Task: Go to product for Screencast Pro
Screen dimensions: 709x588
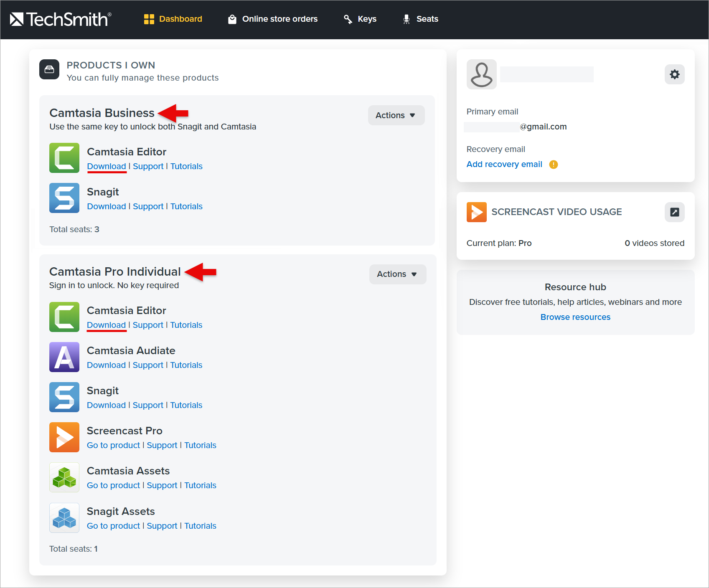Action: point(114,445)
